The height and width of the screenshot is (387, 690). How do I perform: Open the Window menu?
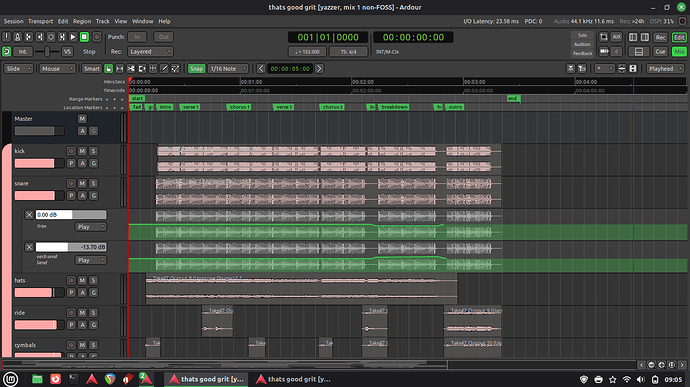143,21
